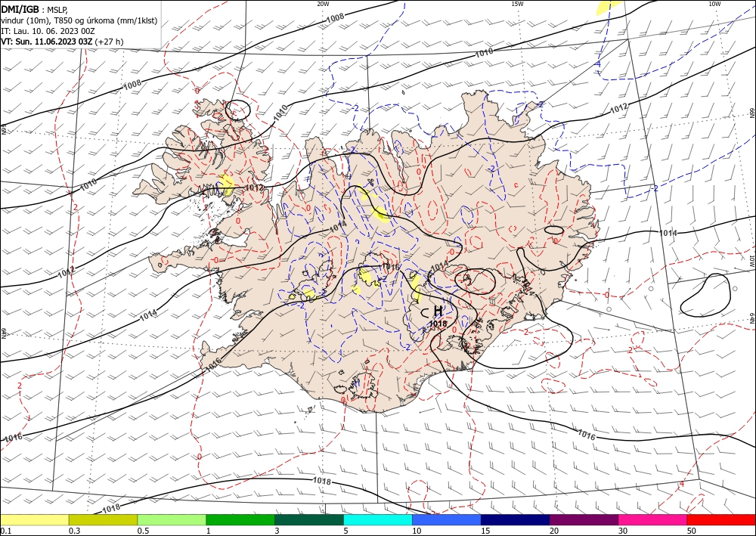This screenshot has height=536, width=756.
Task: Click the '(+27 h)' forecast offset text
Action: [109, 42]
